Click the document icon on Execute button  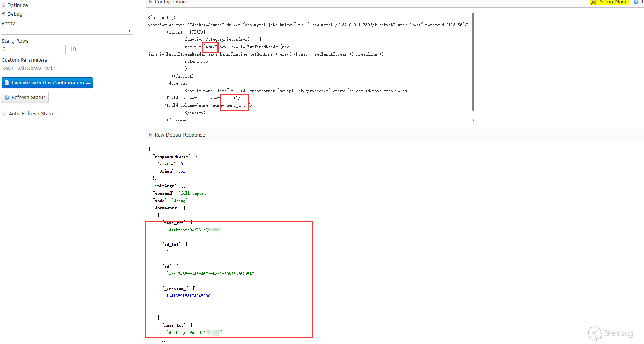(7, 83)
